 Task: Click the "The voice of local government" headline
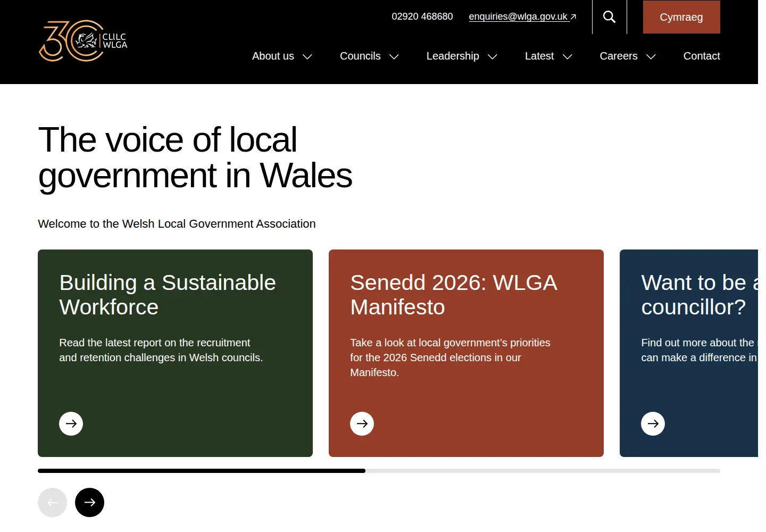(x=195, y=157)
